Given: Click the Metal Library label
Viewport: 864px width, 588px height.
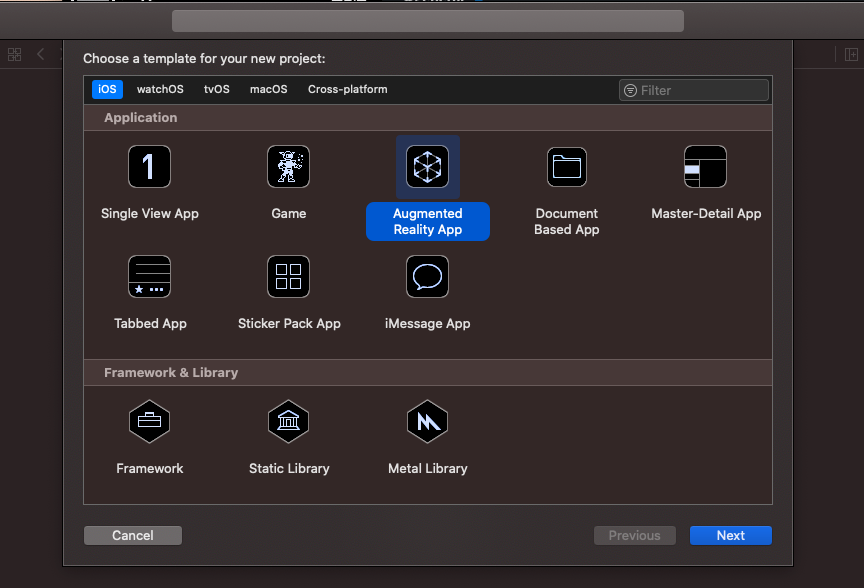Looking at the screenshot, I should tap(428, 468).
